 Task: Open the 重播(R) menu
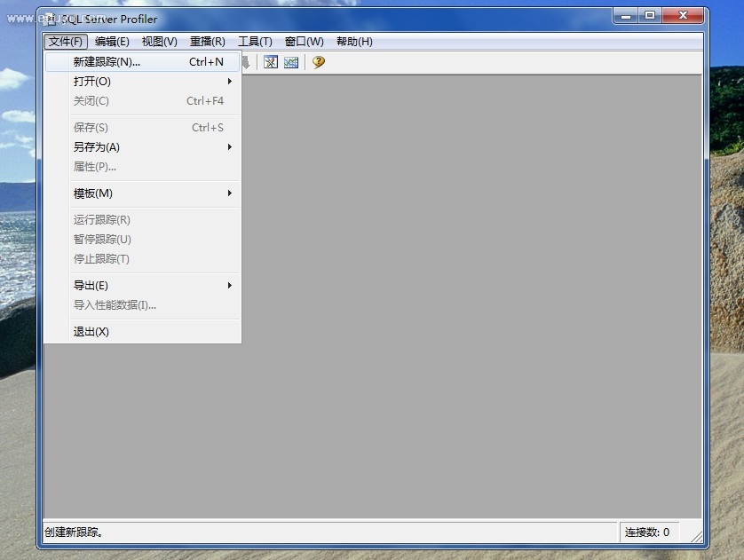208,42
